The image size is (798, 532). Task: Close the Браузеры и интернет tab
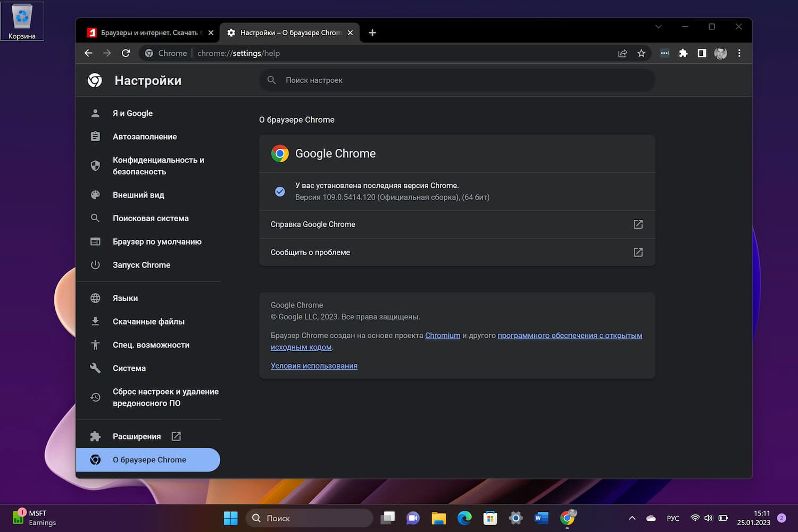coord(211,32)
